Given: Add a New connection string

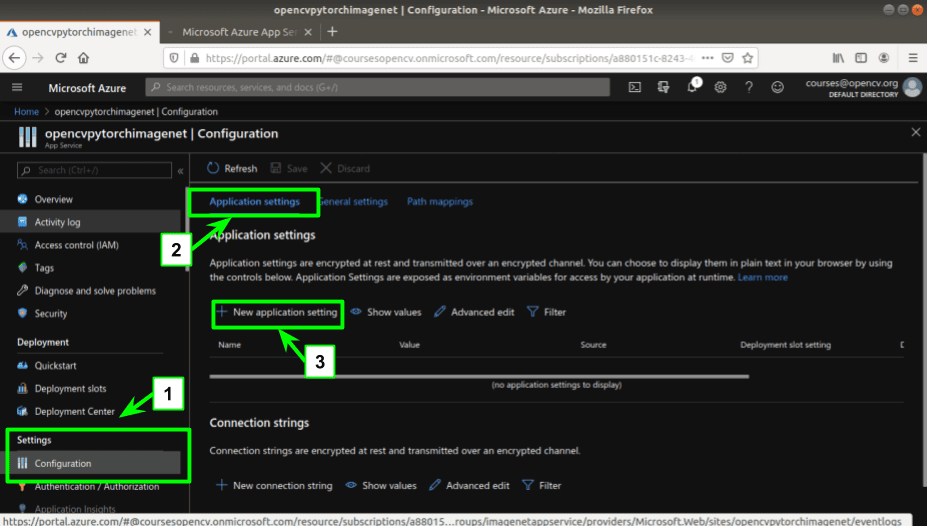Looking at the screenshot, I should click(x=274, y=486).
